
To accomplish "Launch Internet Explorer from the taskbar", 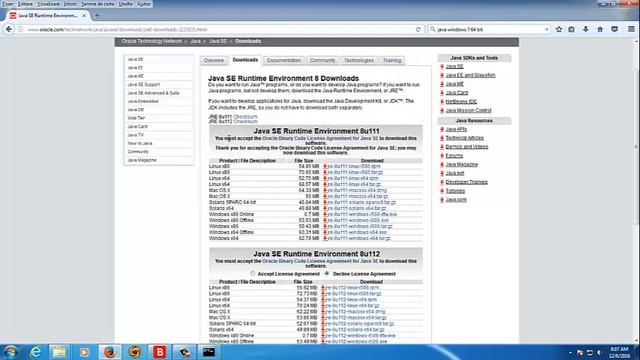I will 36,352.
